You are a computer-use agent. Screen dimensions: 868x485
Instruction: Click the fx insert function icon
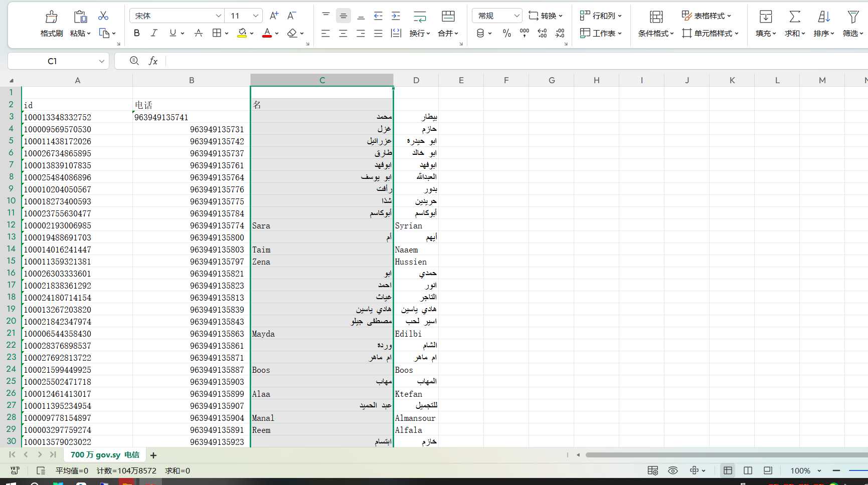click(x=153, y=61)
